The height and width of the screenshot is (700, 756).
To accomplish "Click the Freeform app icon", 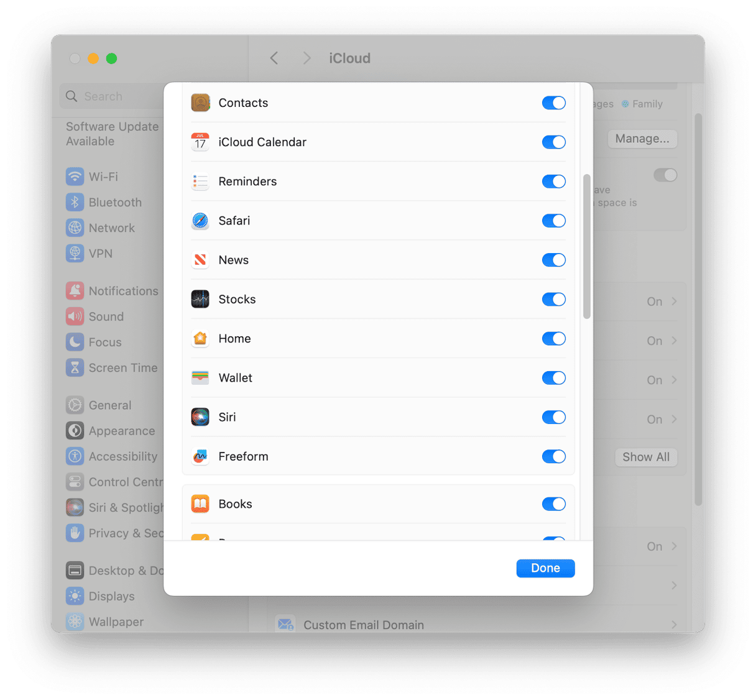I will pyautogui.click(x=200, y=456).
